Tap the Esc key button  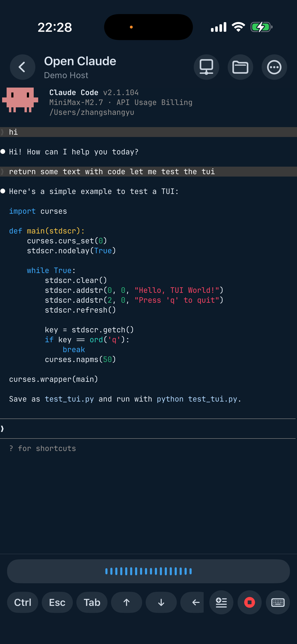coord(57,602)
